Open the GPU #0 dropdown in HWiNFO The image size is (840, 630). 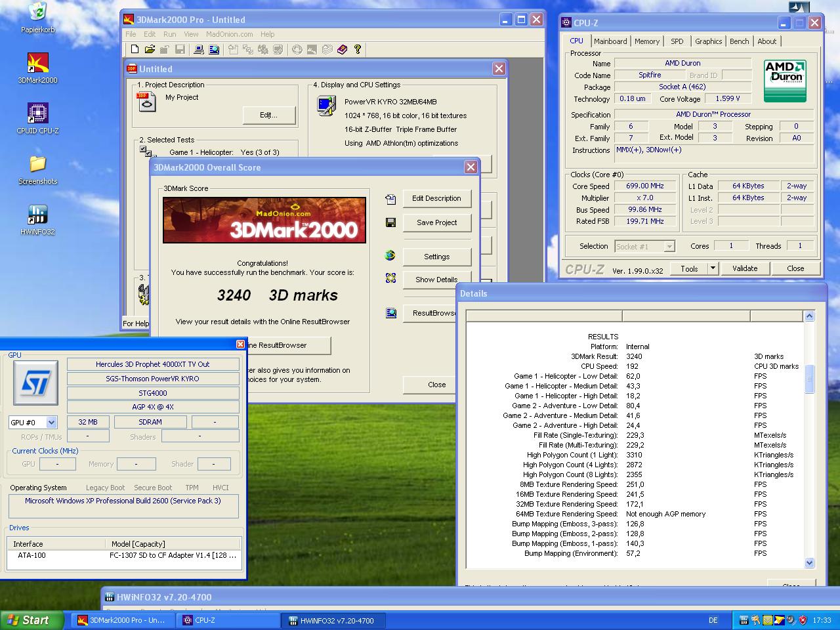pyautogui.click(x=51, y=423)
